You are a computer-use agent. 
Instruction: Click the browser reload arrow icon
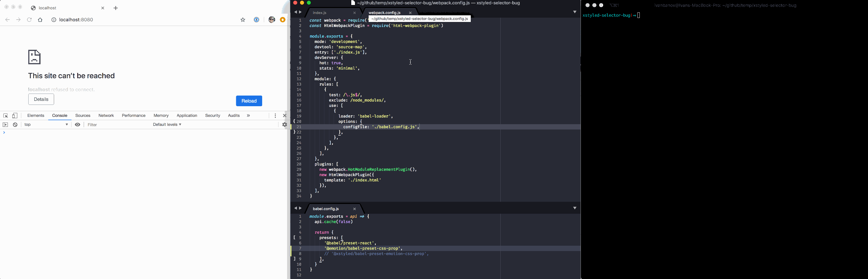pyautogui.click(x=30, y=20)
